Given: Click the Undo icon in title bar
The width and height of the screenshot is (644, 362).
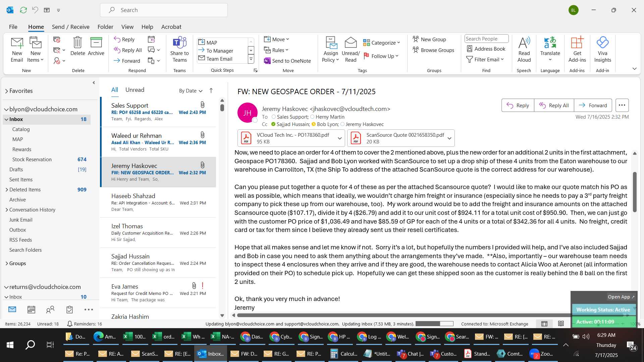Looking at the screenshot, I should pos(35,10).
